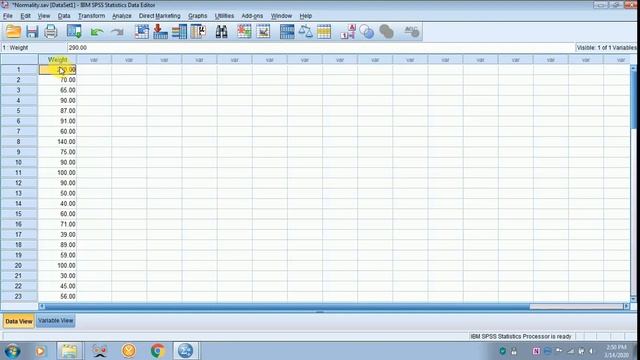The width and height of the screenshot is (640, 360).
Task: Open the View menu
Action: (44, 16)
